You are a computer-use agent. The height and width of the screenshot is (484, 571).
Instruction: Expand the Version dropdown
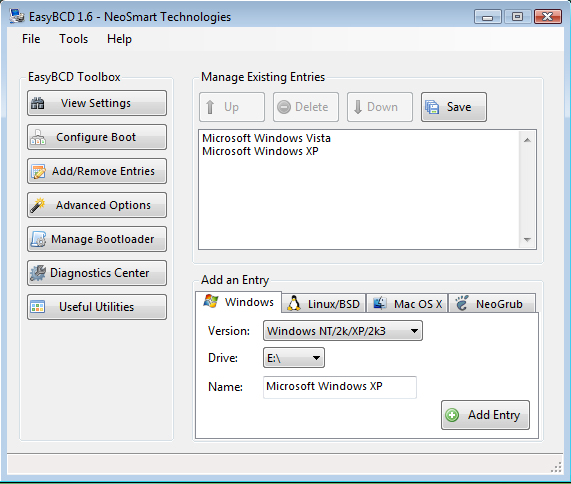coord(343,331)
